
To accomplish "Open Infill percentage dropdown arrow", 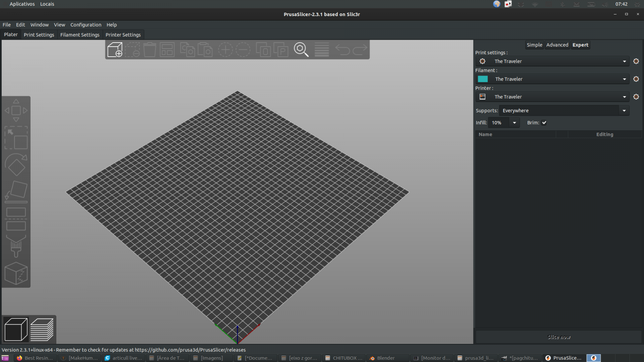I will pos(514,123).
